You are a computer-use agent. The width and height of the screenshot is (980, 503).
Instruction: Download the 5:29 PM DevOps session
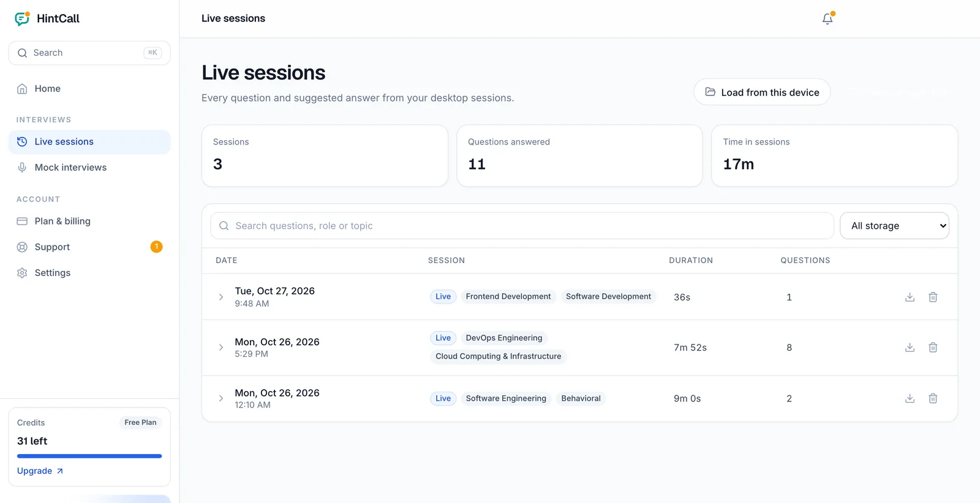910,348
